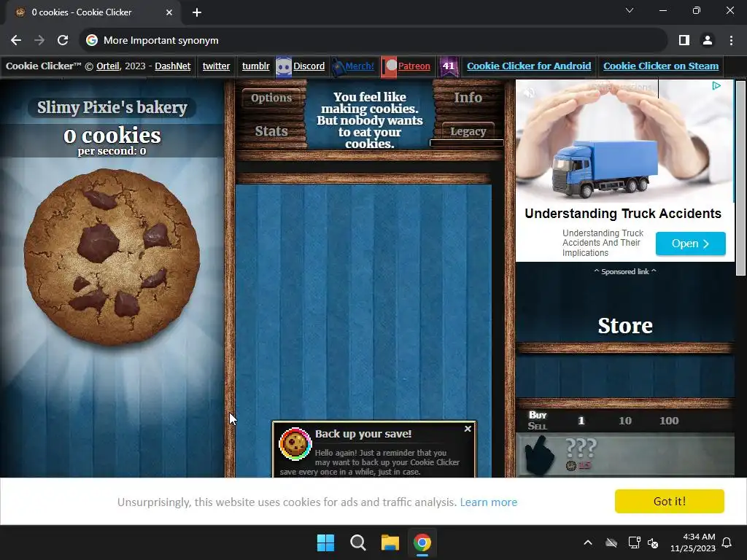Click the browser forward arrow
Image resolution: width=747 pixels, height=560 pixels.
point(39,41)
